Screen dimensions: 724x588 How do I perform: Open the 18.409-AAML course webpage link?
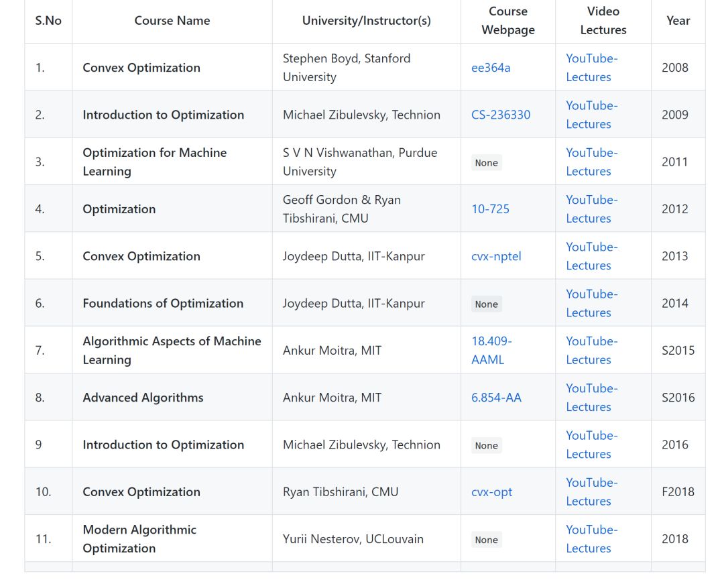491,351
